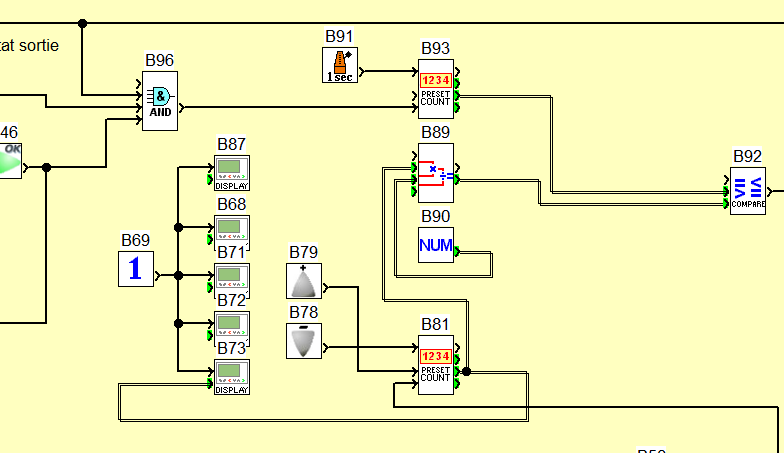
Task: Click the B90 NUM constant block
Action: click(436, 244)
